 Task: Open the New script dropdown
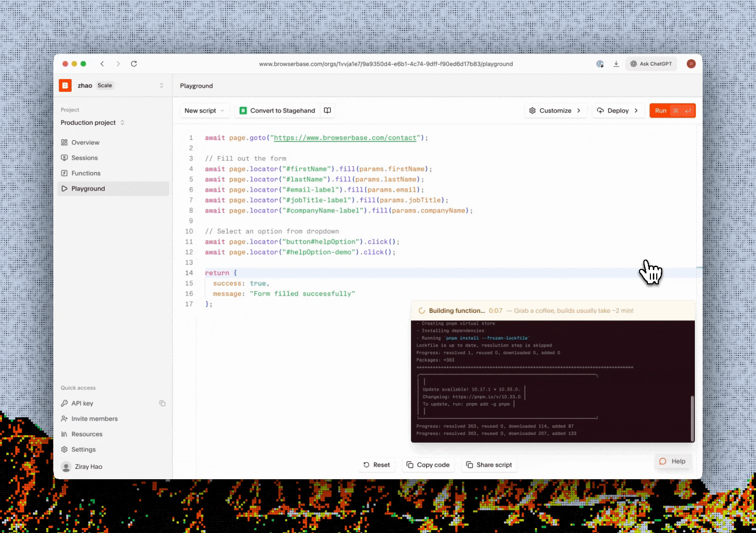[204, 111]
